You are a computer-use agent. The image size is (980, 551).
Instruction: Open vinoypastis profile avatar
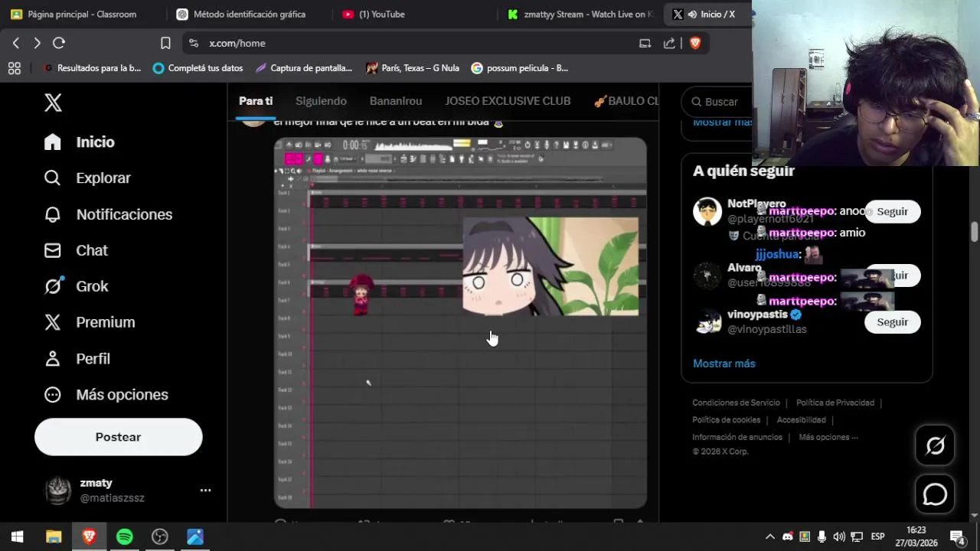pyautogui.click(x=707, y=322)
